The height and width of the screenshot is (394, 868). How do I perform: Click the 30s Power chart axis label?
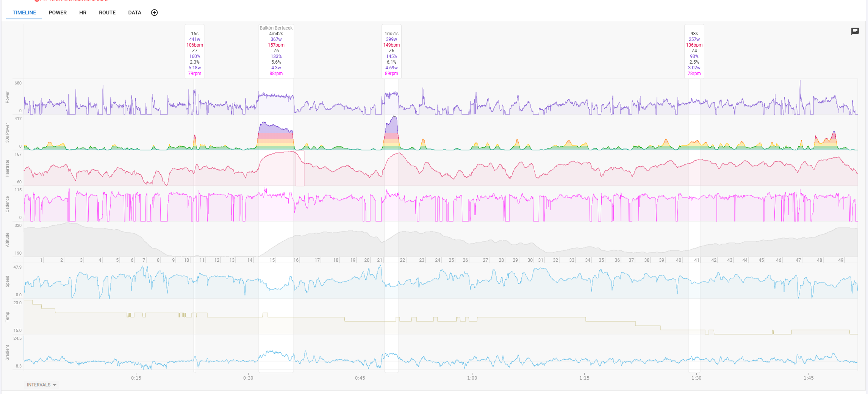pyautogui.click(x=7, y=133)
